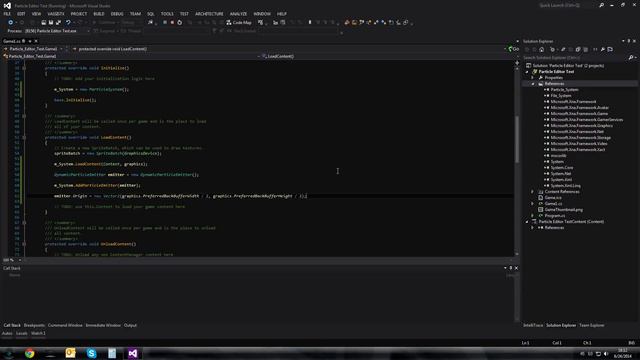Open Outlook from the taskbar
The width and height of the screenshot is (640, 360).
[x=71, y=353]
